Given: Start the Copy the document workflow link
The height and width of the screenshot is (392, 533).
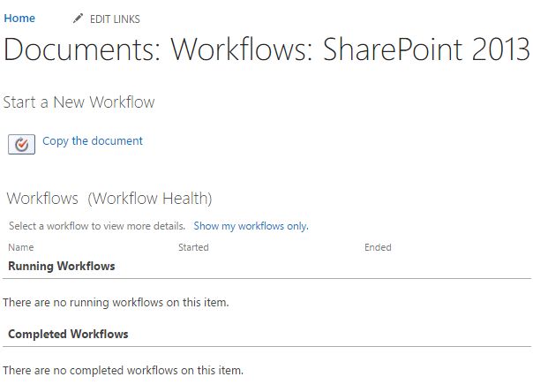Looking at the screenshot, I should (93, 141).
